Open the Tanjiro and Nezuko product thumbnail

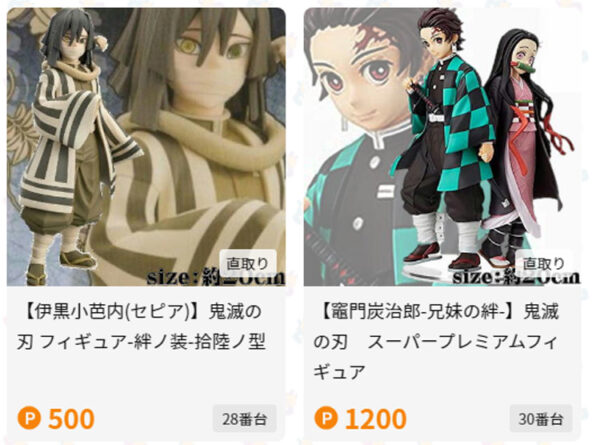point(443,147)
